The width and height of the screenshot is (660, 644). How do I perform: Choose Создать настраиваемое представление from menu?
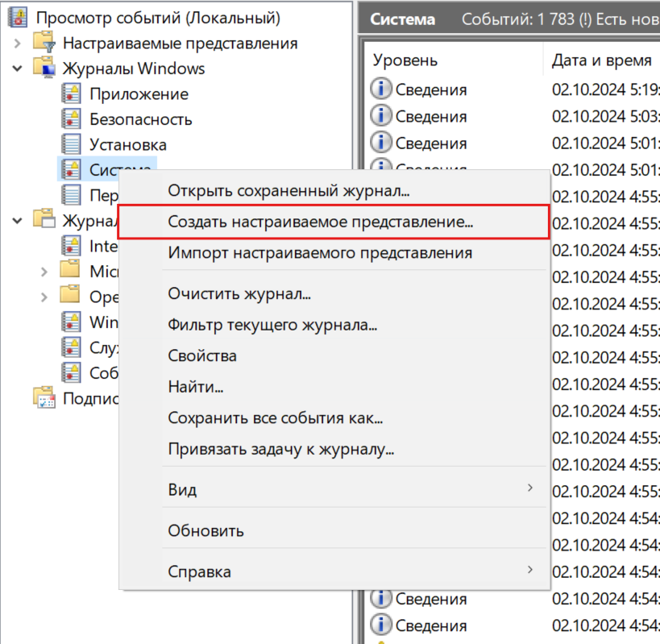(x=320, y=222)
